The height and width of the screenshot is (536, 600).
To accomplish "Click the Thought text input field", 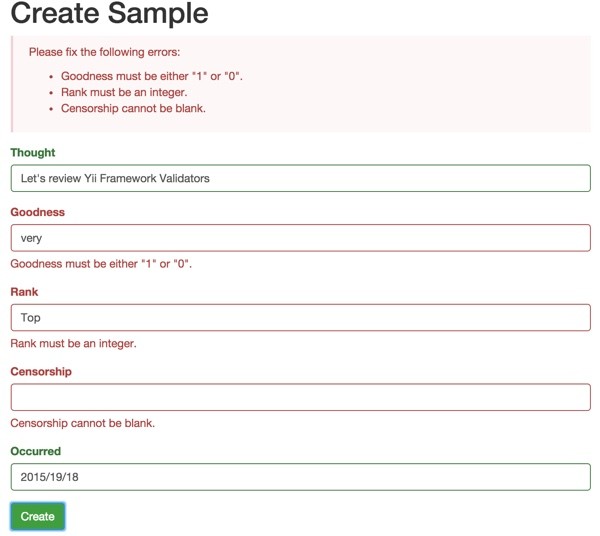I will click(x=300, y=178).
